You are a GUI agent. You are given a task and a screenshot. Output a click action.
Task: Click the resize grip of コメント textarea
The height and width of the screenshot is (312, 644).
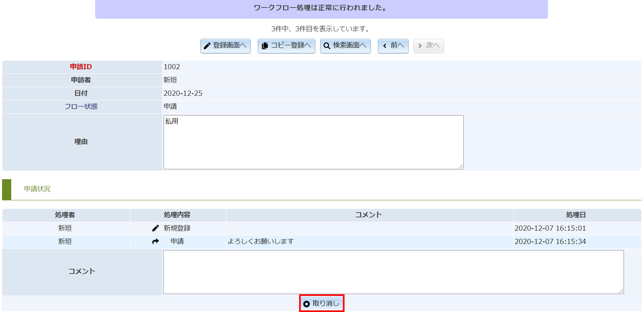click(x=621, y=291)
